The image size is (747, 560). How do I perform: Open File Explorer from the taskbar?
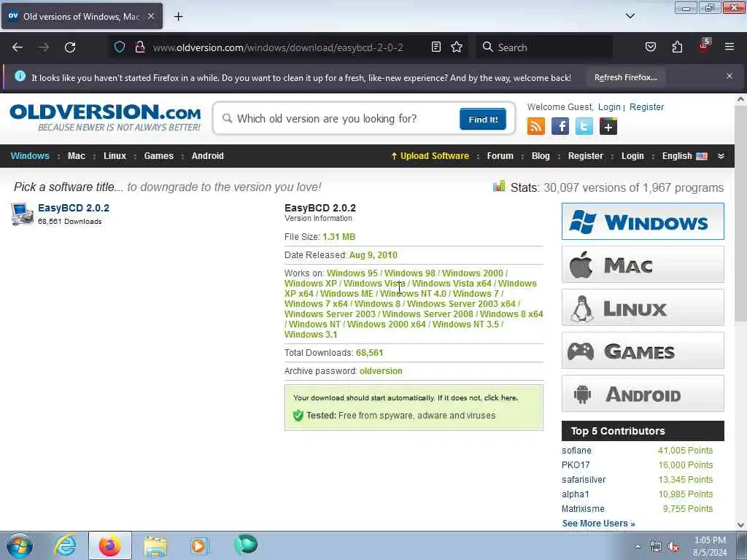[x=155, y=545]
